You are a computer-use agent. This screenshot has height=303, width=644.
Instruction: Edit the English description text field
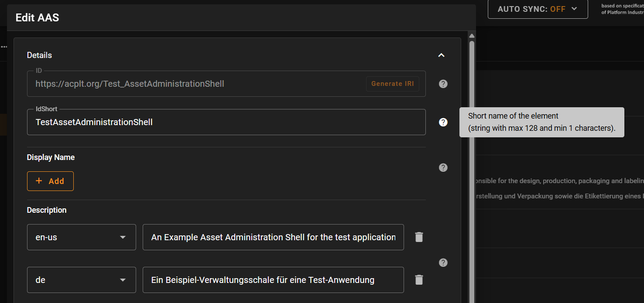tap(273, 237)
